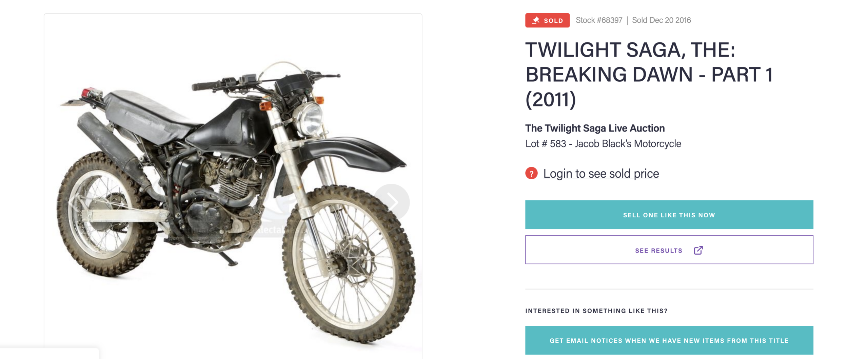Subscribe via Get Email Notices button
Viewport: 868px width, 359px height.
[669, 340]
